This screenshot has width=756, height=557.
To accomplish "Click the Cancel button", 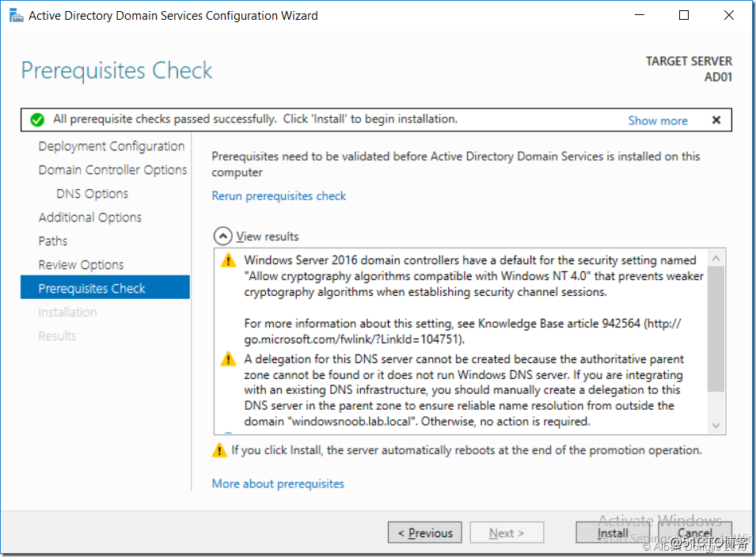I will [x=694, y=532].
